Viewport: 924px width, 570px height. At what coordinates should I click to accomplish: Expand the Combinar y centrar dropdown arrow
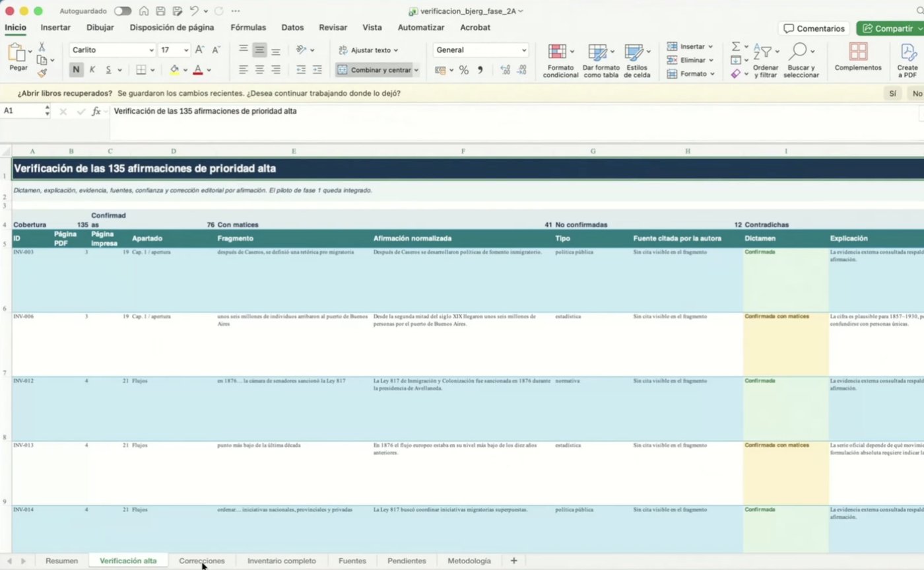coord(416,70)
